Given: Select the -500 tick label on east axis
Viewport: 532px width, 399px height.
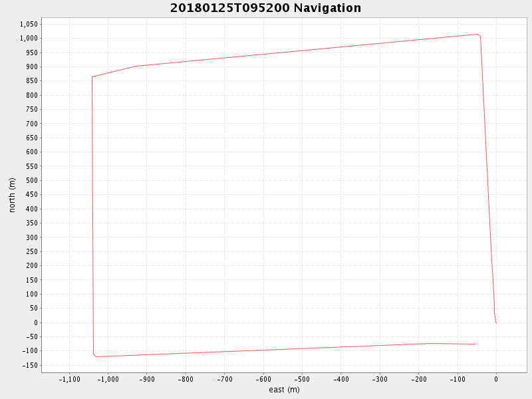Looking at the screenshot, I should 301,379.
